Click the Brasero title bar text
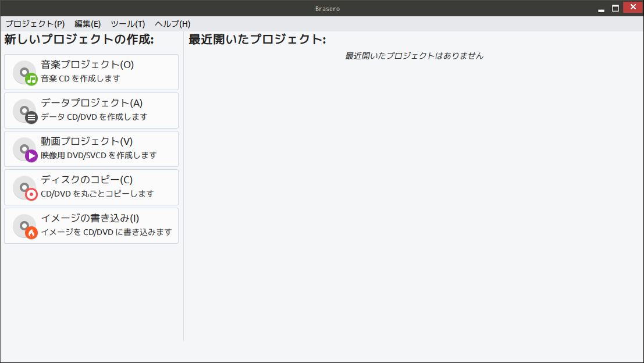This screenshot has height=363, width=644. pyautogui.click(x=328, y=9)
